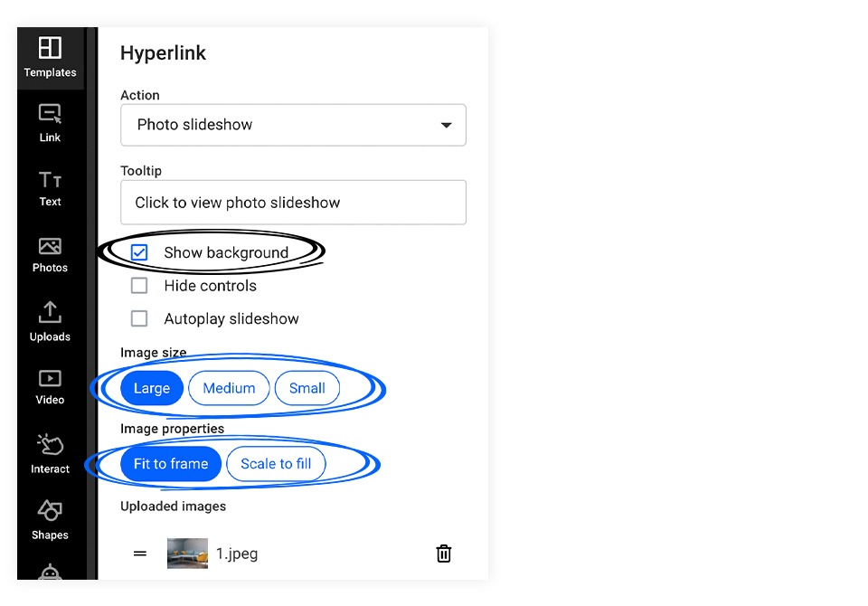Select the Link tool in sidebar
This screenshot has width=868, height=606.
50,123
